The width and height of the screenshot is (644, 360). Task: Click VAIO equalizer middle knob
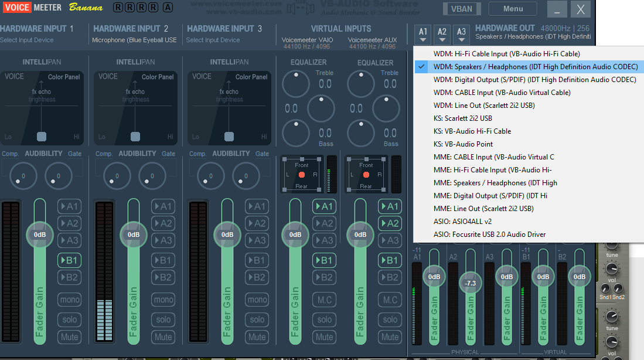coord(321,108)
